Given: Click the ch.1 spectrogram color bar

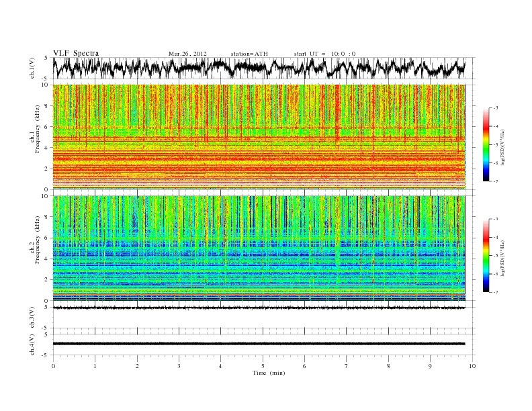Looking at the screenshot, I should point(486,144).
